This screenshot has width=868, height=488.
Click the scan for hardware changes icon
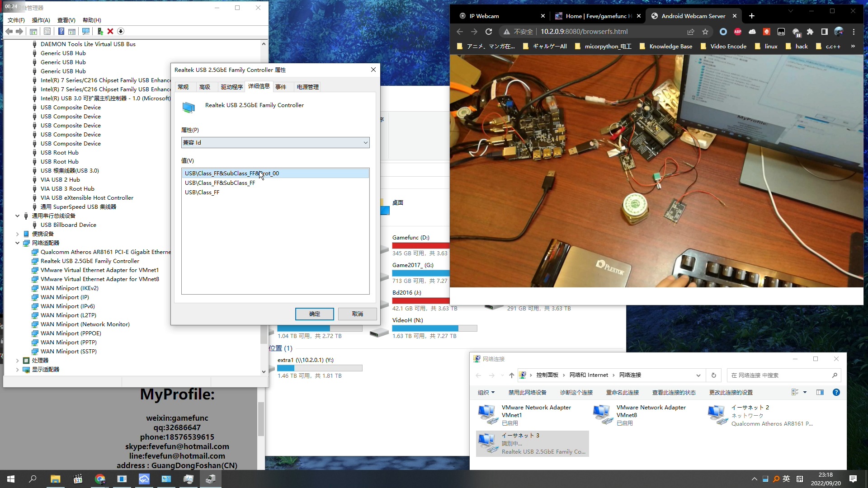click(85, 31)
